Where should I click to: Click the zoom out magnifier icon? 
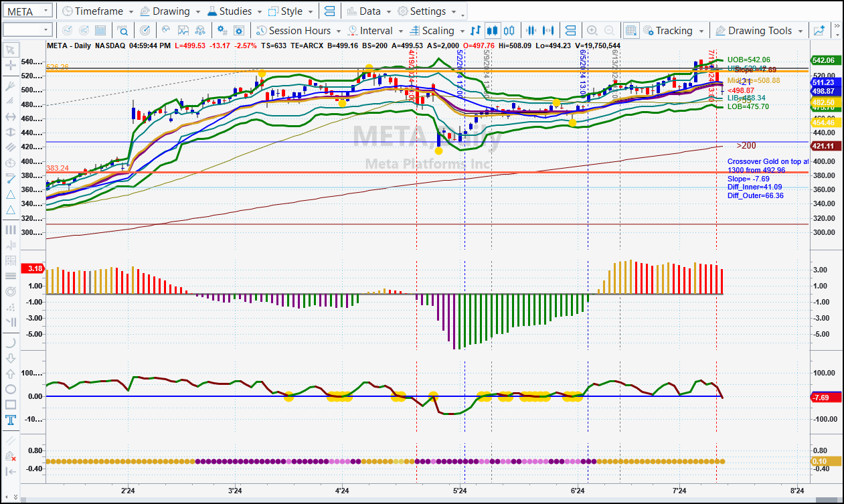click(609, 30)
